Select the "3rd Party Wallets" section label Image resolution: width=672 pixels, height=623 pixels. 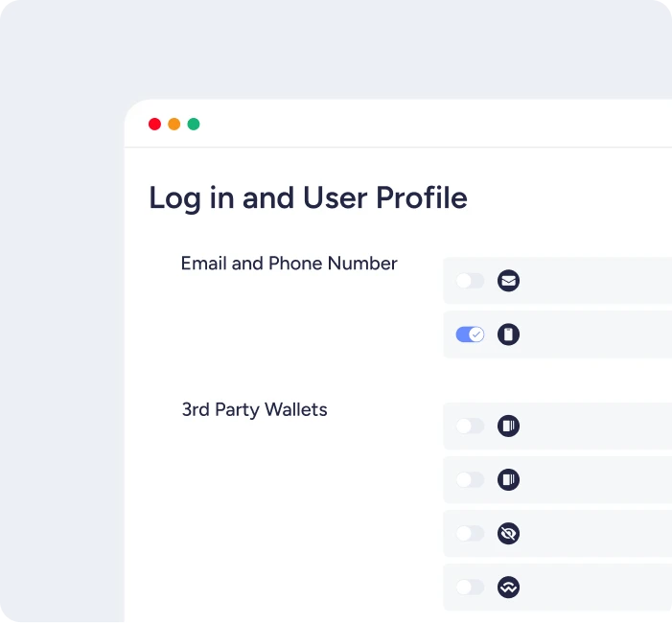(254, 410)
